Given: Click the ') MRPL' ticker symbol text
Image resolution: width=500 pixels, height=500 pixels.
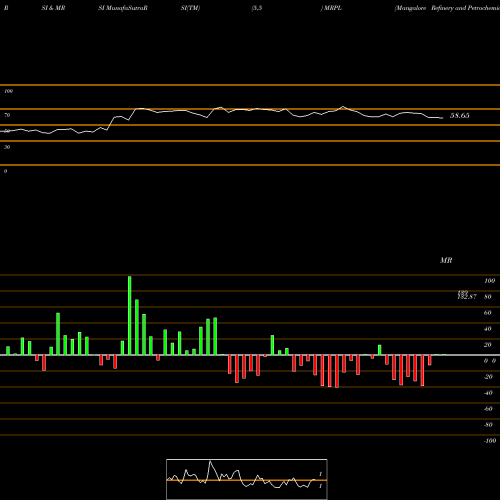Looking at the screenshot, I should click(x=331, y=8).
